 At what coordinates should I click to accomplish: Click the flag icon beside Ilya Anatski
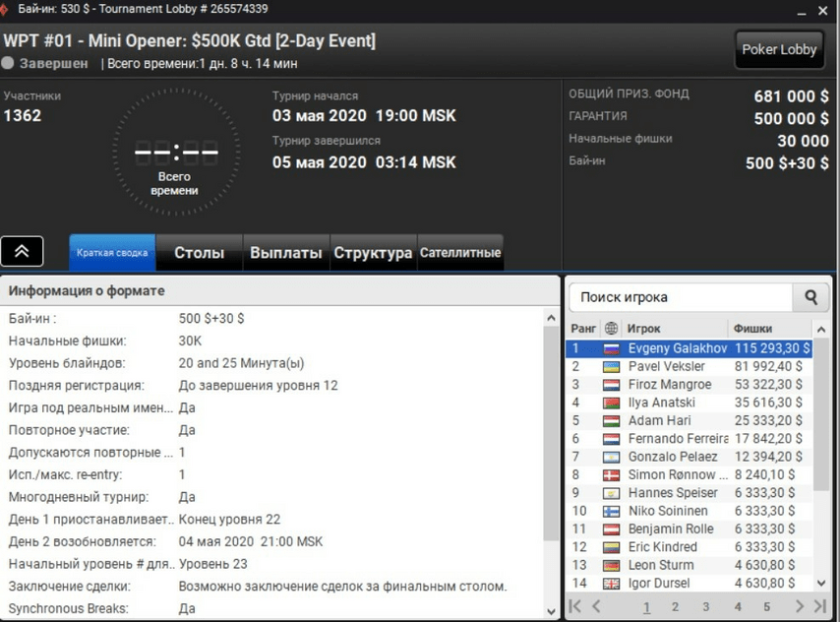pyautogui.click(x=611, y=404)
